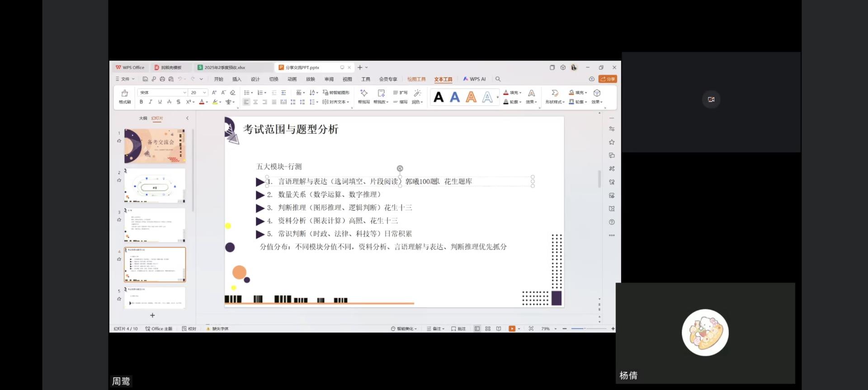Click the WPS AI button

tap(474, 79)
